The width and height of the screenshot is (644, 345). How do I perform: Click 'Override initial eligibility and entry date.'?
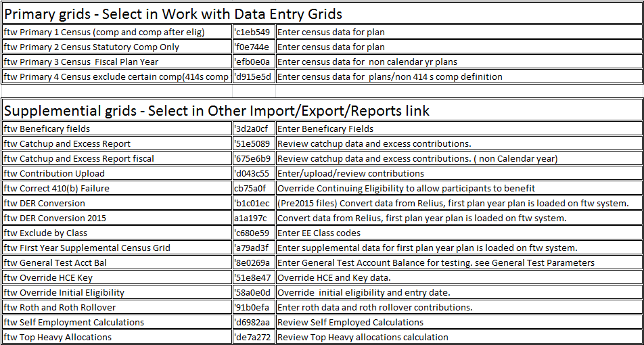tap(459, 292)
